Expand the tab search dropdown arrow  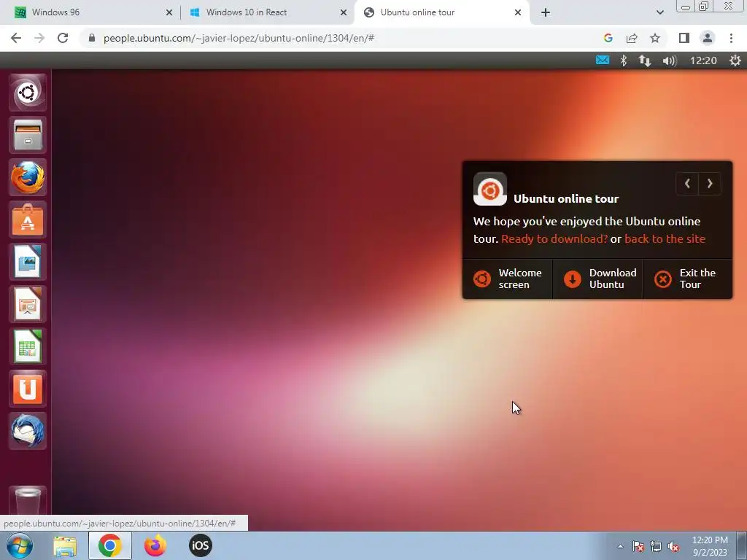pos(659,12)
